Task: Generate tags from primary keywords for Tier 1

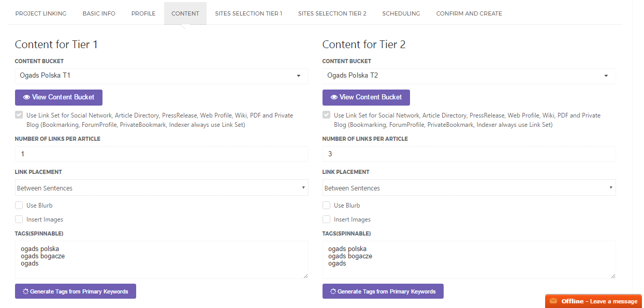Action: click(75, 291)
